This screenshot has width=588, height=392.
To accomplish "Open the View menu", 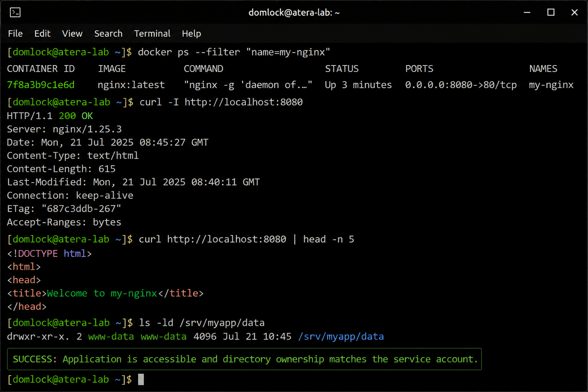I will coord(72,34).
